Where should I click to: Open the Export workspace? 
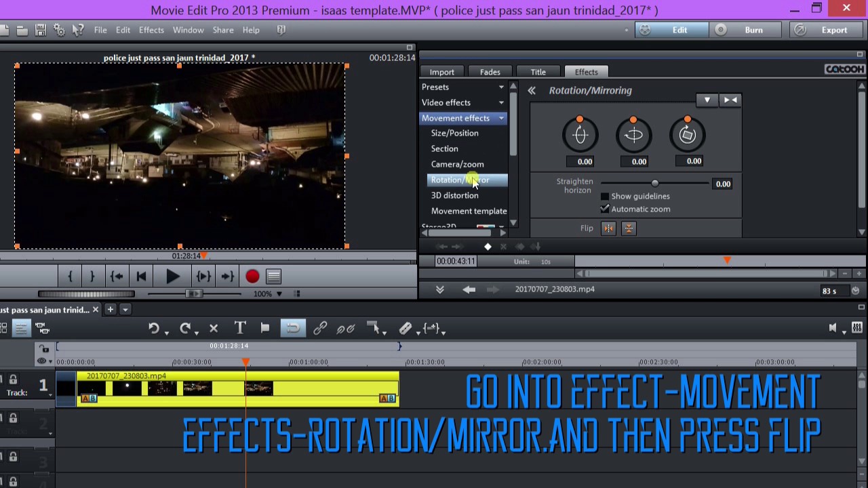pos(825,30)
